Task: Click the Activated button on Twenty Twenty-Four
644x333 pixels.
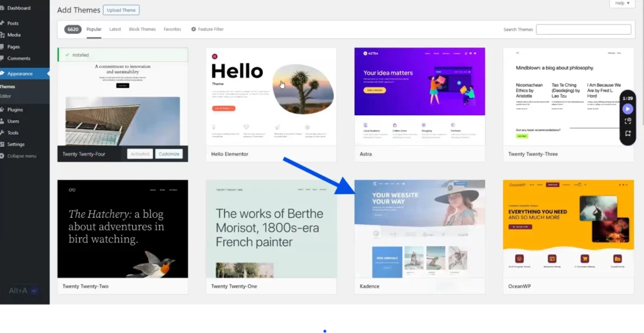Action: coord(140,154)
